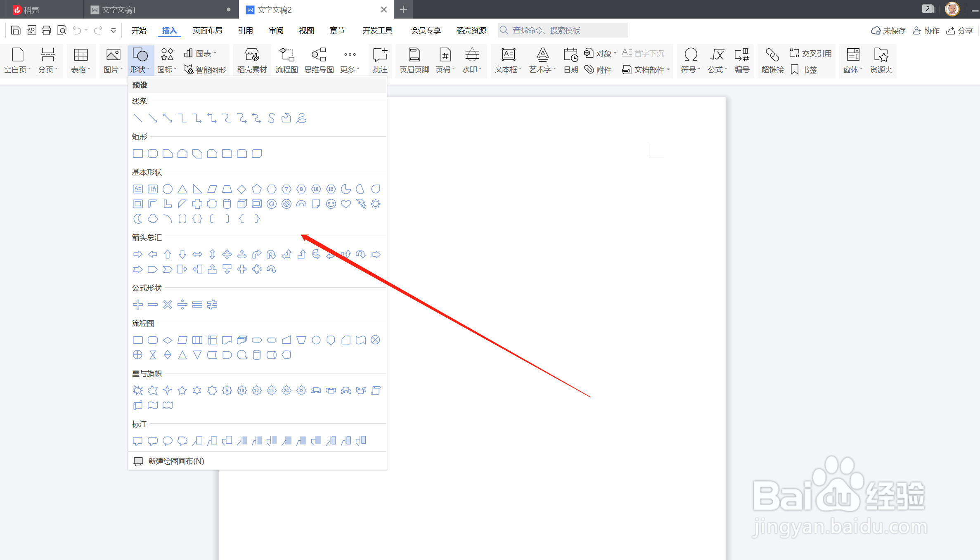
Task: Click the Undo arrow
Action: (77, 30)
